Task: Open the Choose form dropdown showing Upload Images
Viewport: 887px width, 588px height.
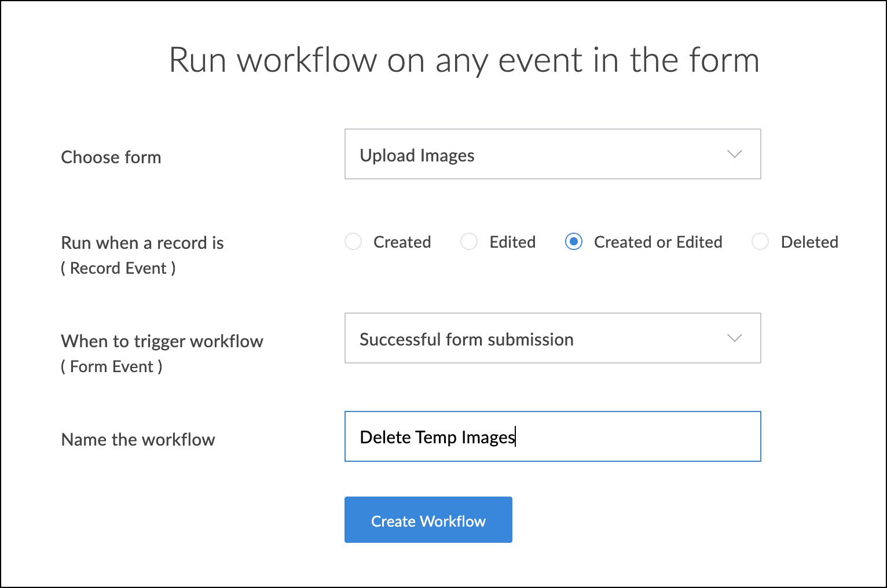Action: [552, 155]
